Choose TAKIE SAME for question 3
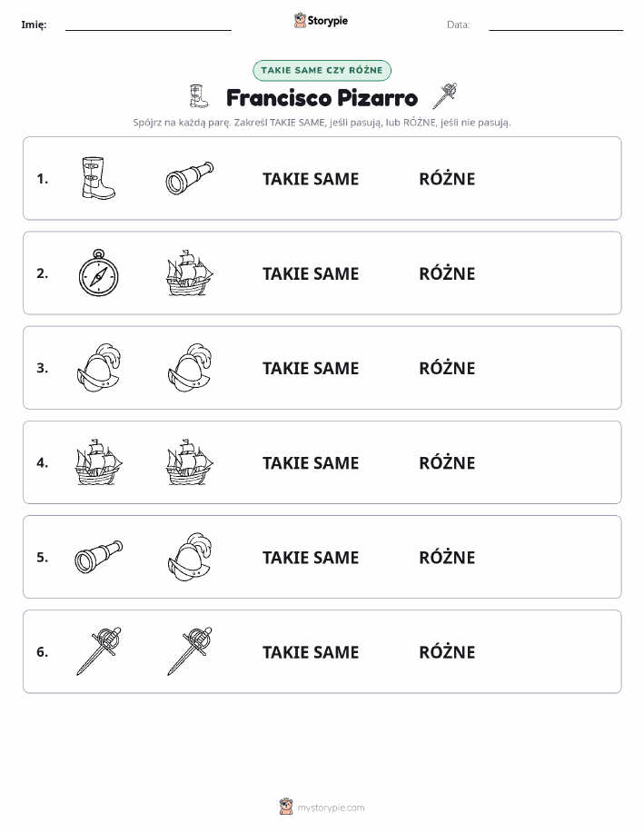Viewport: 644px width, 833px height. (x=311, y=368)
